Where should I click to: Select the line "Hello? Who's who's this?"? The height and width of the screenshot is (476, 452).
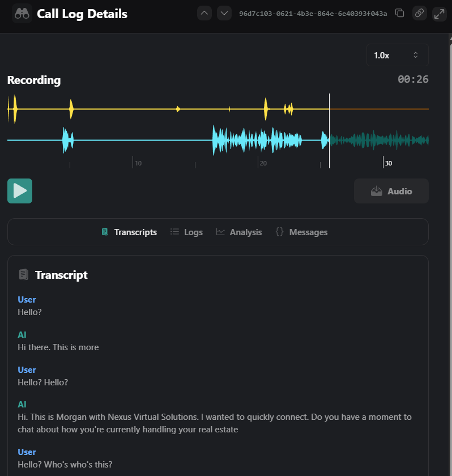(65, 465)
